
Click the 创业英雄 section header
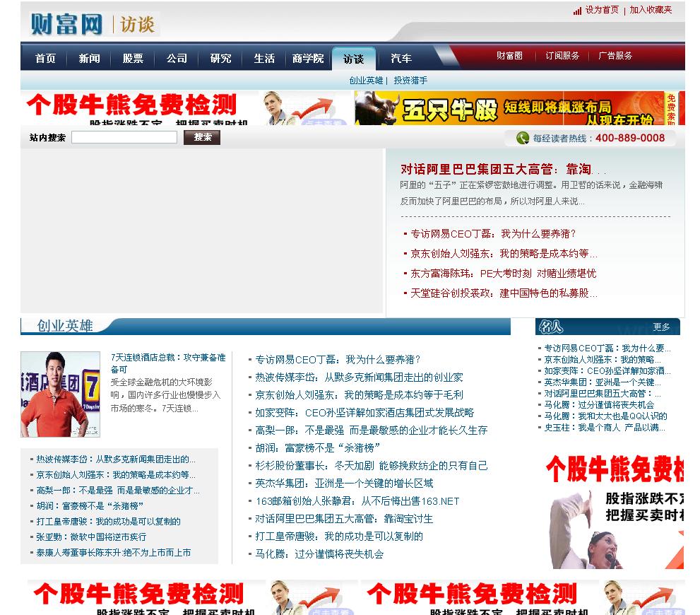click(x=65, y=326)
